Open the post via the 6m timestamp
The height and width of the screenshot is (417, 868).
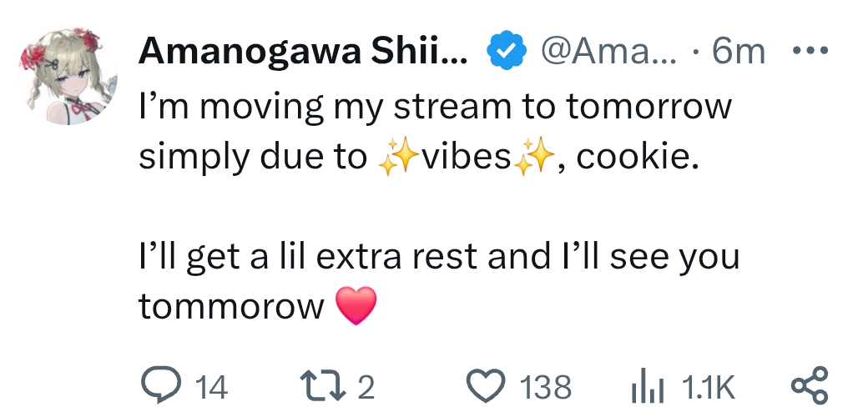739,52
